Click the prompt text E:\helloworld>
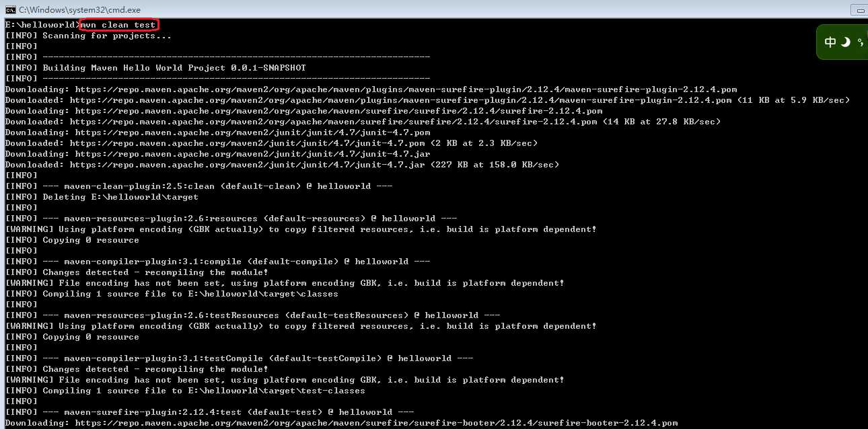The image size is (868, 429). [x=42, y=25]
